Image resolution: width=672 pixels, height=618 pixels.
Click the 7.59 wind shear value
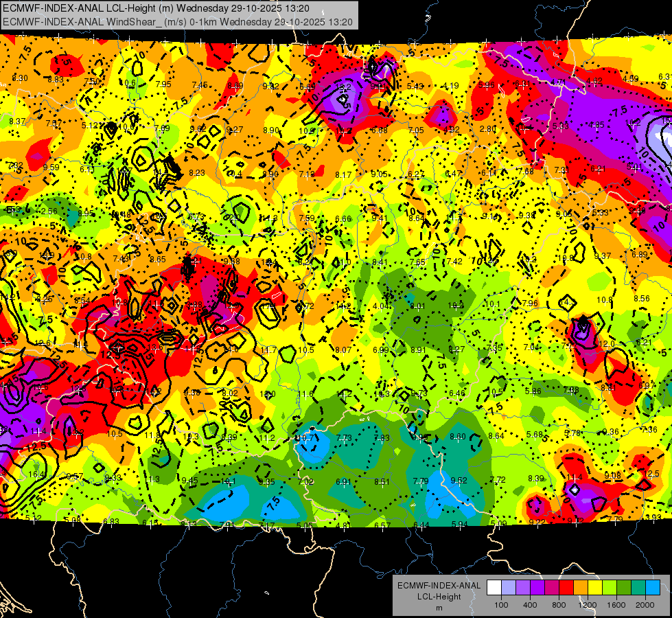(x=307, y=218)
